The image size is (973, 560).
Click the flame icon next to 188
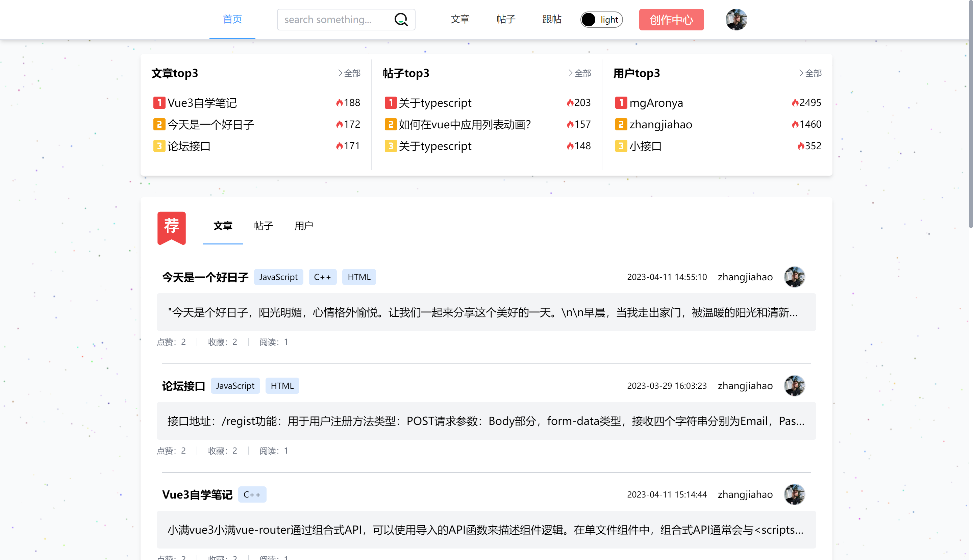point(339,103)
